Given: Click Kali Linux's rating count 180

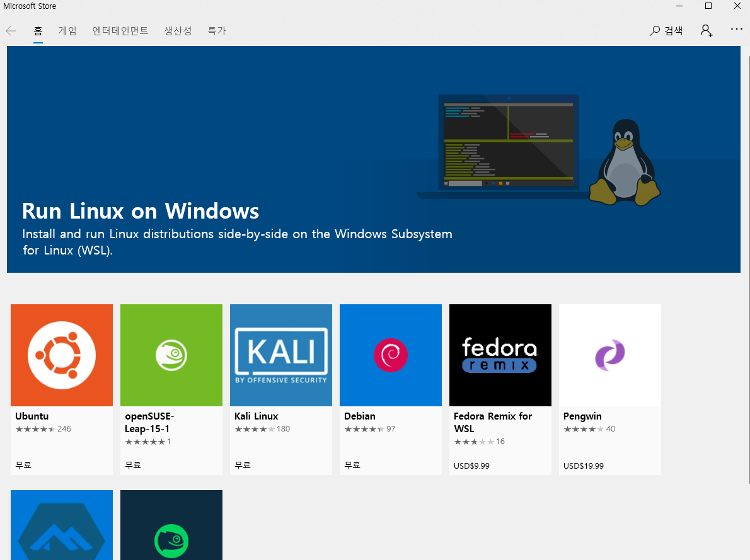Looking at the screenshot, I should coord(283,429).
